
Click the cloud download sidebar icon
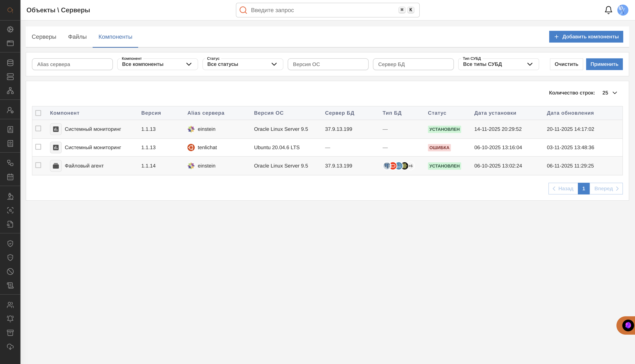click(x=10, y=347)
